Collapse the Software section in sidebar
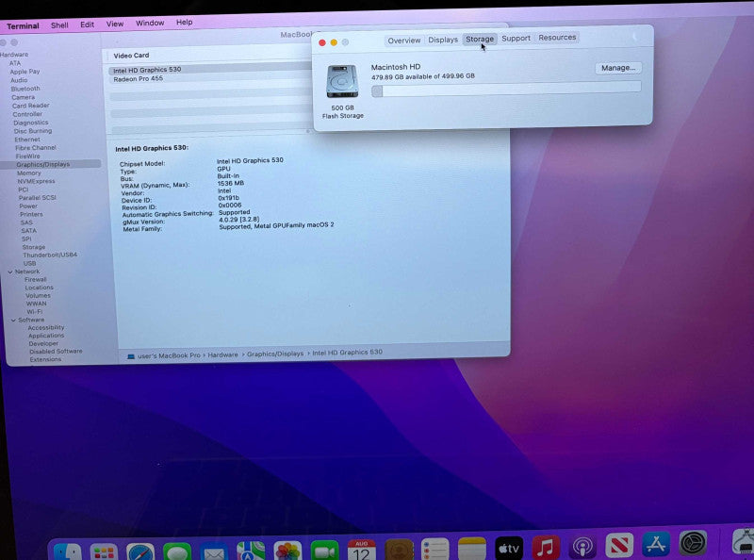This screenshot has width=754, height=560. pos(13,320)
